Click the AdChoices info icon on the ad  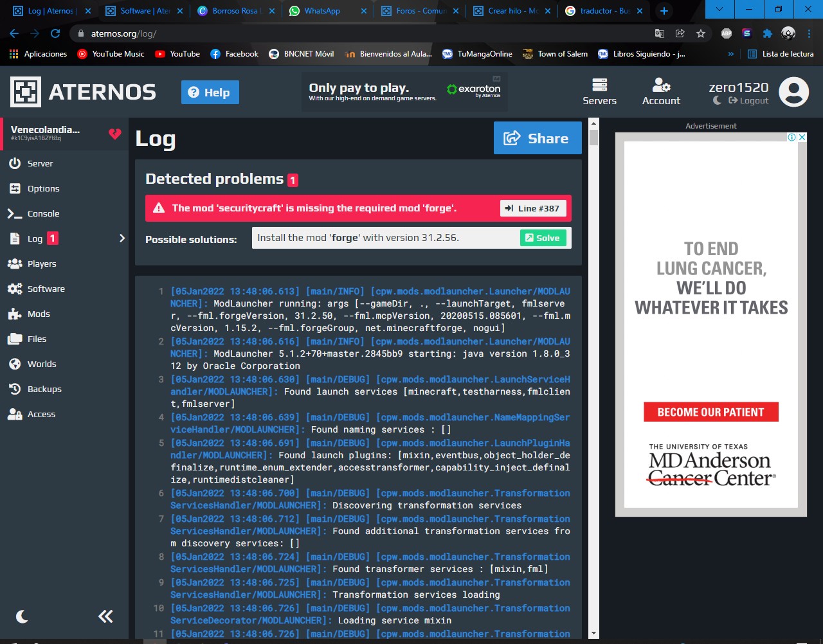point(793,137)
